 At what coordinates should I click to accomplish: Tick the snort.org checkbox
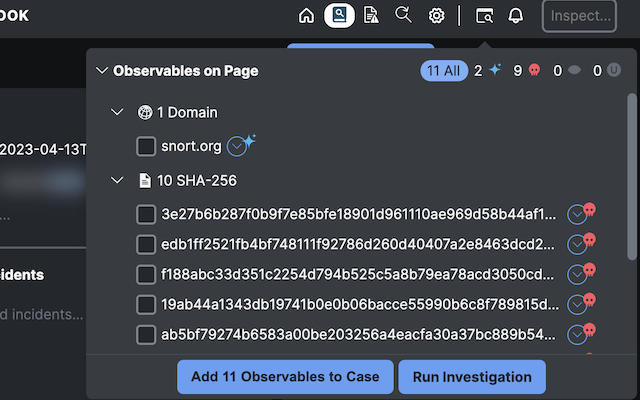[146, 146]
